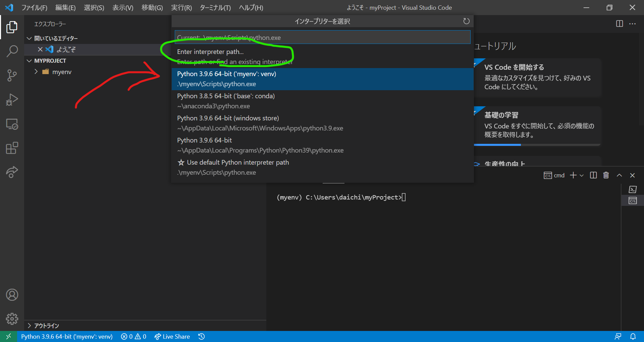Open the Search view in activity bar
Screen dimensions: 644x342
[12, 51]
